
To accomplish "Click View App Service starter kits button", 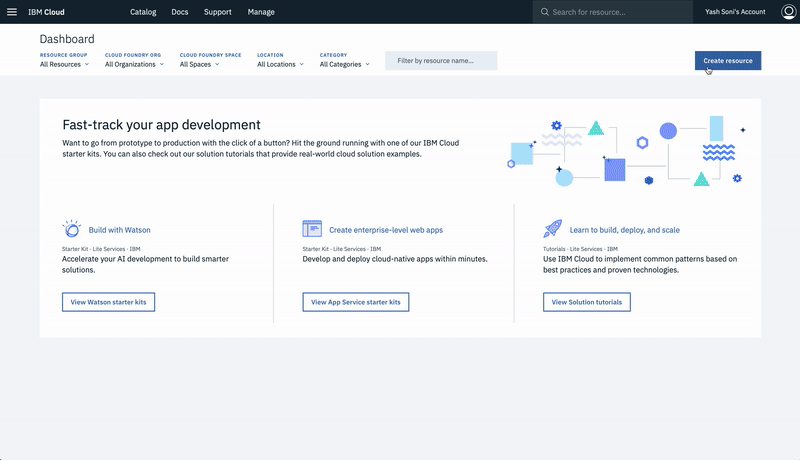I will [356, 302].
